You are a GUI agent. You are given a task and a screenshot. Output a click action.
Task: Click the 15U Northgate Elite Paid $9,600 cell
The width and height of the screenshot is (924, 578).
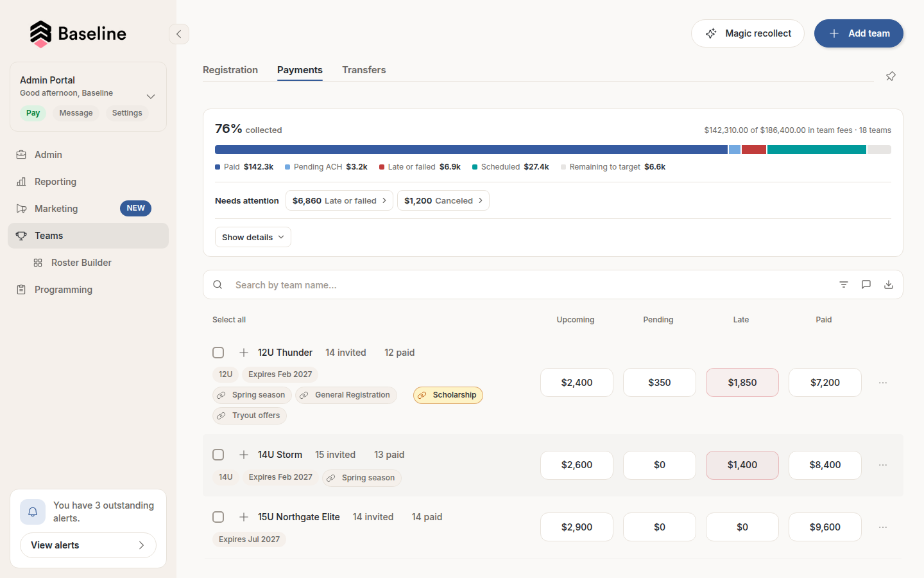pyautogui.click(x=825, y=527)
